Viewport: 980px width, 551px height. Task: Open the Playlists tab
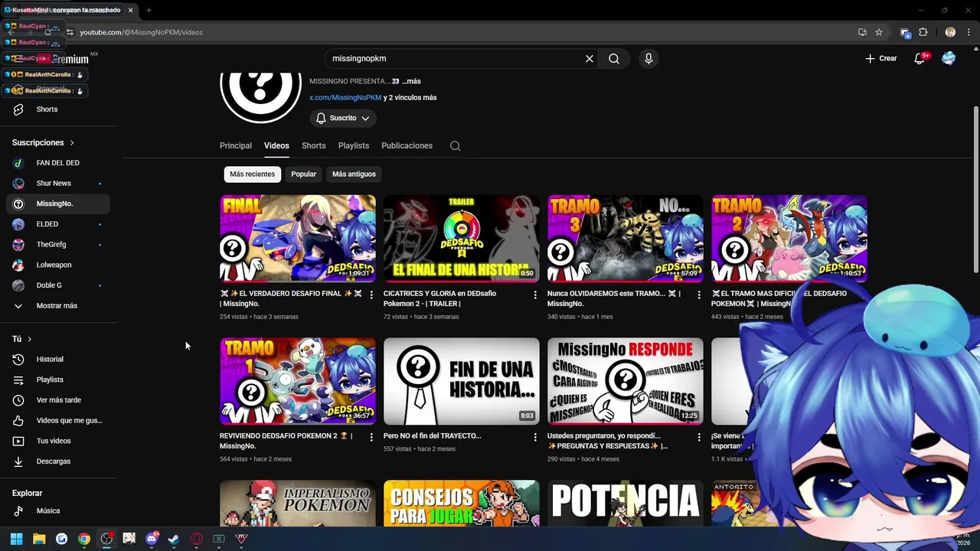[x=354, y=145]
